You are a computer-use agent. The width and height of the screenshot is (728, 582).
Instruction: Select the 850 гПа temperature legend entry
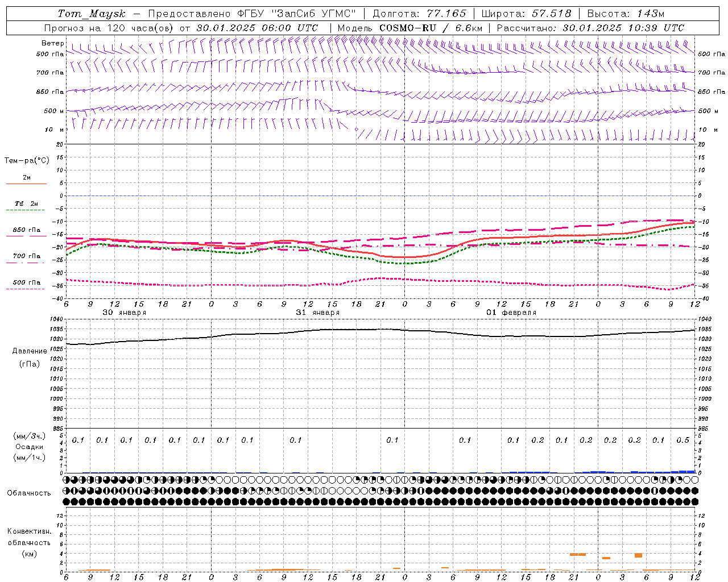[x=26, y=230]
